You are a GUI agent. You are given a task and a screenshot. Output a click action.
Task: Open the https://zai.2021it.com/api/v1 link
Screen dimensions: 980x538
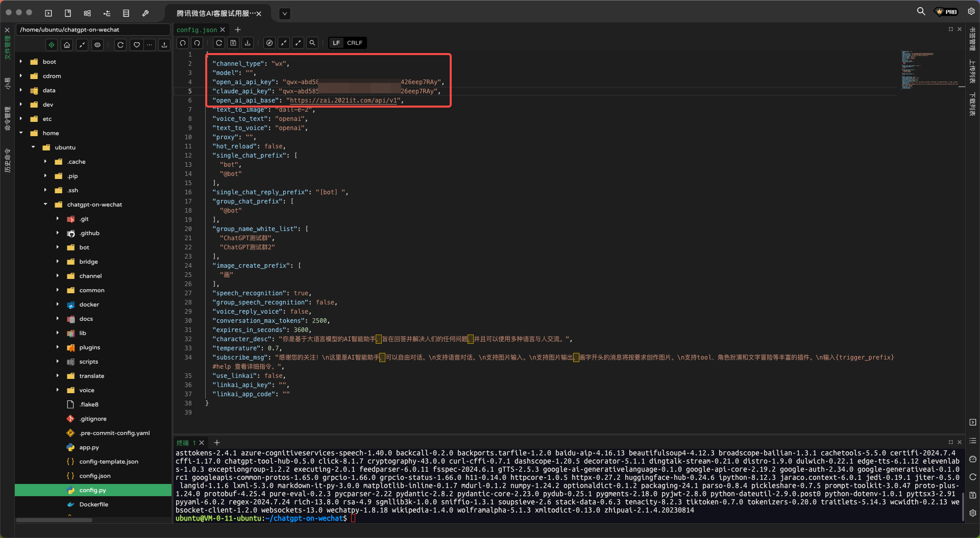(x=344, y=100)
